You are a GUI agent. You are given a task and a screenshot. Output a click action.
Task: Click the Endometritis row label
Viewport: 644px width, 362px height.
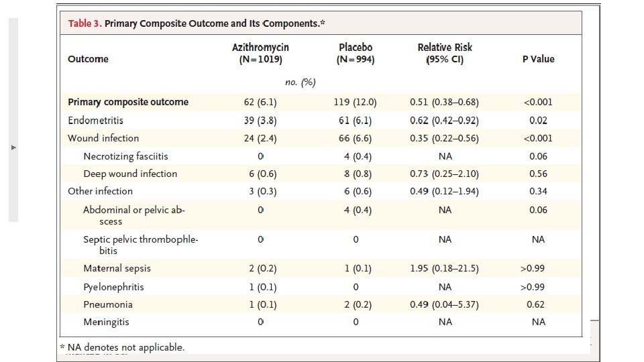(x=95, y=120)
